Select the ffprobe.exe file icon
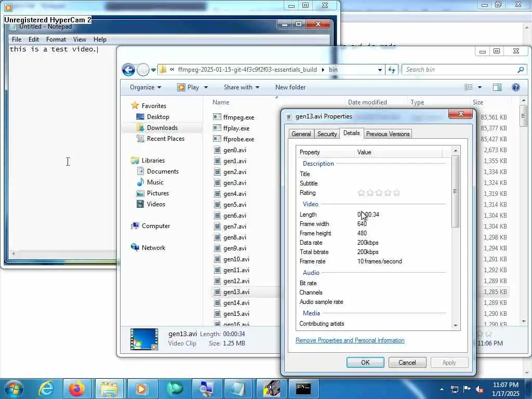Image resolution: width=532 pixels, height=399 pixels. coord(217,139)
